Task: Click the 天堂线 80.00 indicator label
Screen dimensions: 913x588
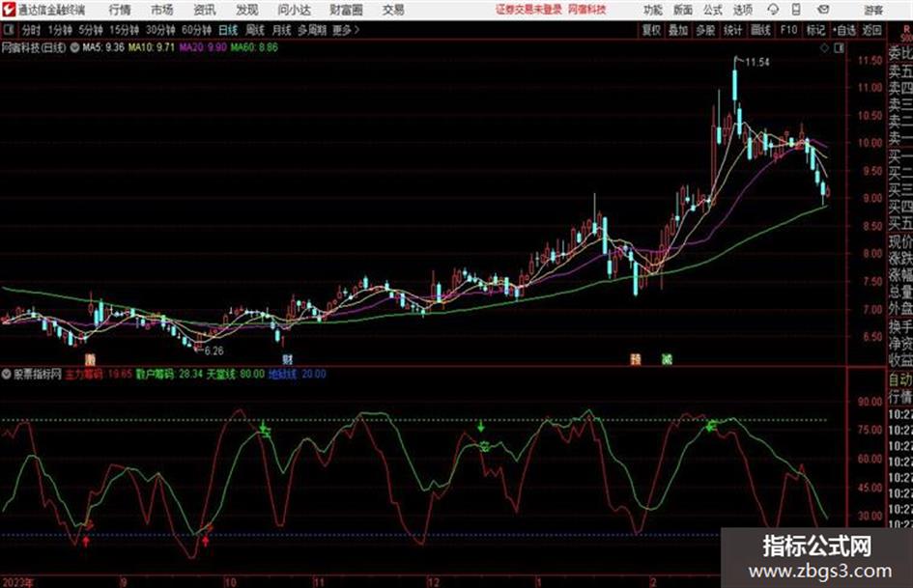Action: click(x=235, y=374)
